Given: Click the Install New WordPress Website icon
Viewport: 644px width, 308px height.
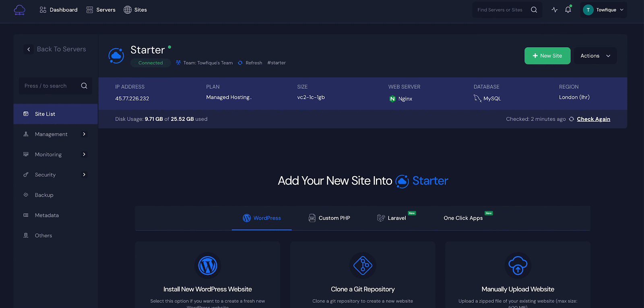Looking at the screenshot, I should click(x=208, y=266).
